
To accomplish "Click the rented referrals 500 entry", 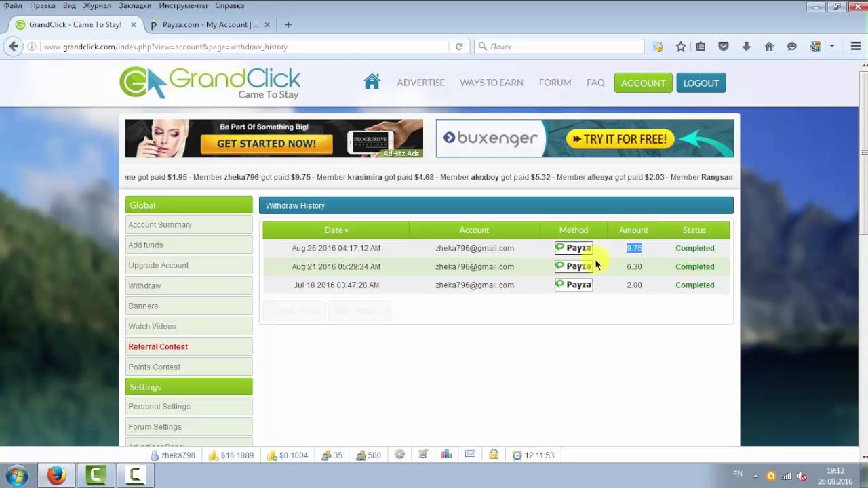I will point(368,455).
